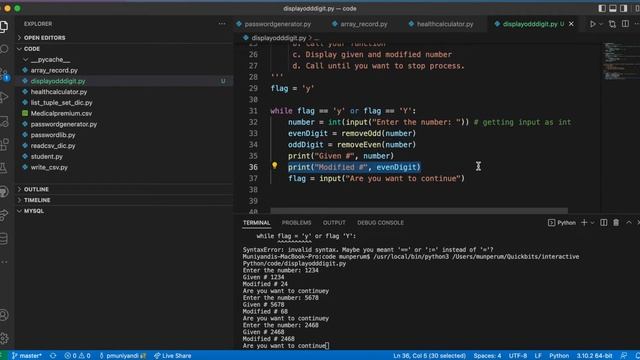Open Accounts icon in activity bar

[4, 315]
